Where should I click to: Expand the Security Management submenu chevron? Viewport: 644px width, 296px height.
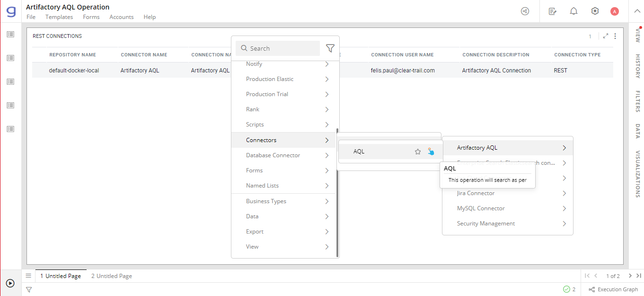pos(564,224)
